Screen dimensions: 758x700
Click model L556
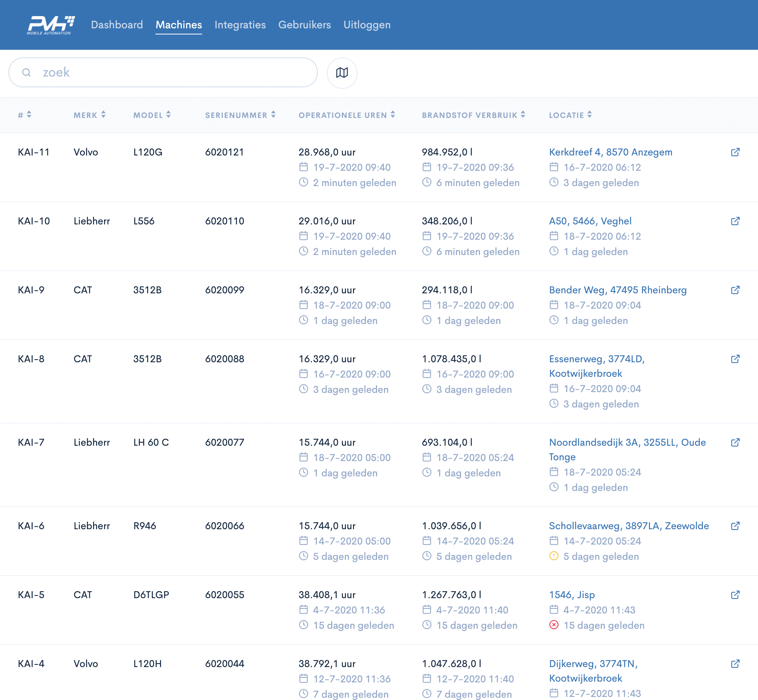(144, 221)
